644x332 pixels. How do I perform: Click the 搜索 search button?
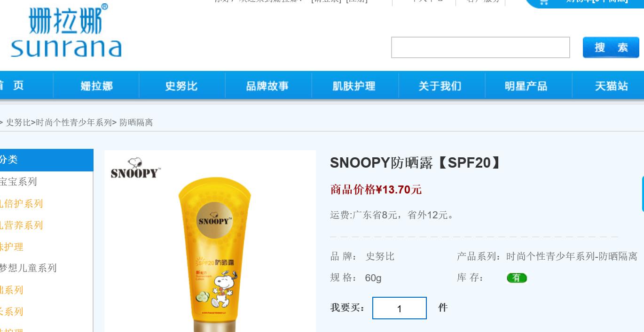[611, 47]
